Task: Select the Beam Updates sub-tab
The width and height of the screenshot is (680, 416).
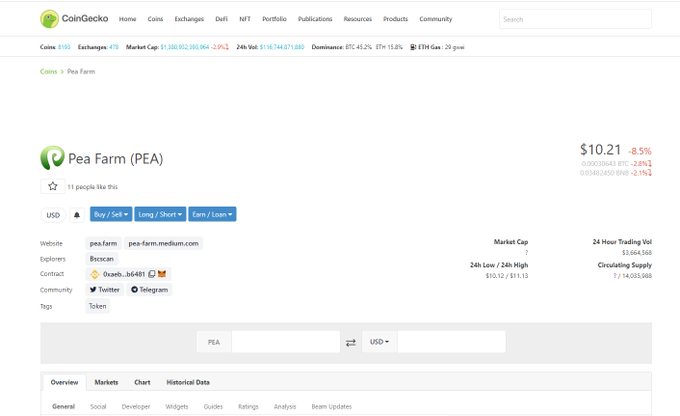Action: tap(332, 407)
